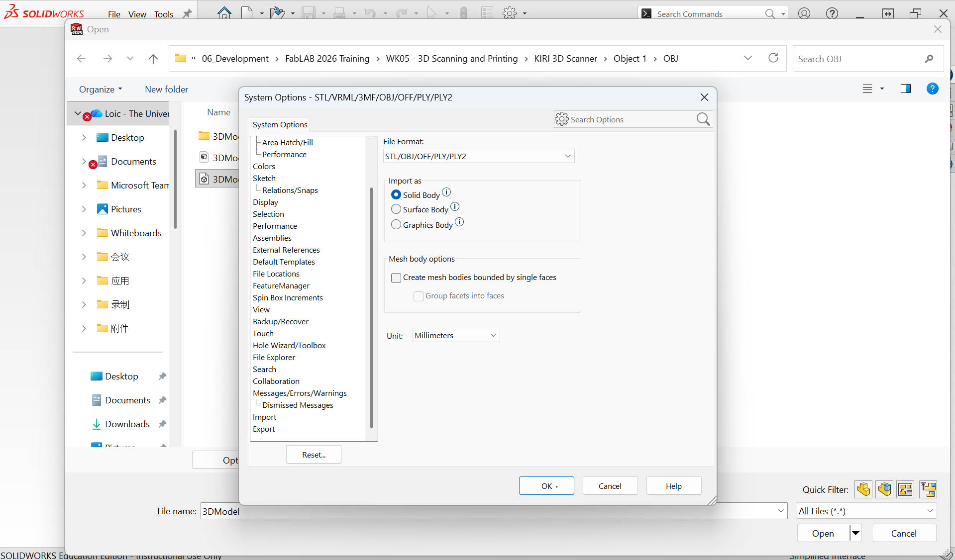The height and width of the screenshot is (560, 955).
Task: Open the Downloads quick access folder
Action: coord(127,424)
